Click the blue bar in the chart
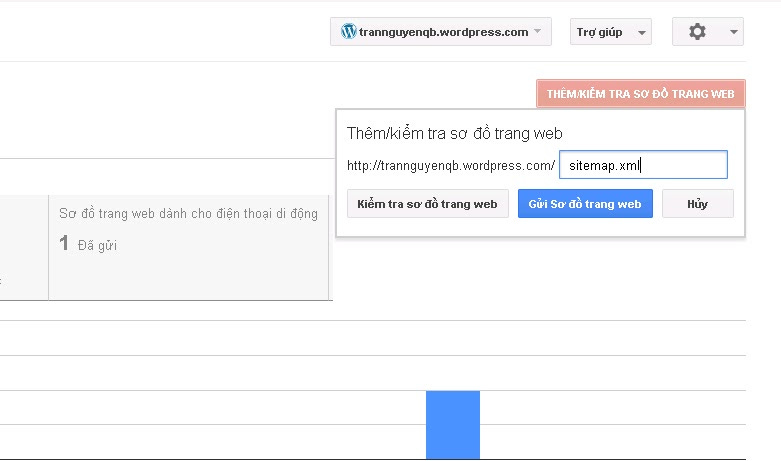This screenshot has height=461, width=781. pos(453,425)
